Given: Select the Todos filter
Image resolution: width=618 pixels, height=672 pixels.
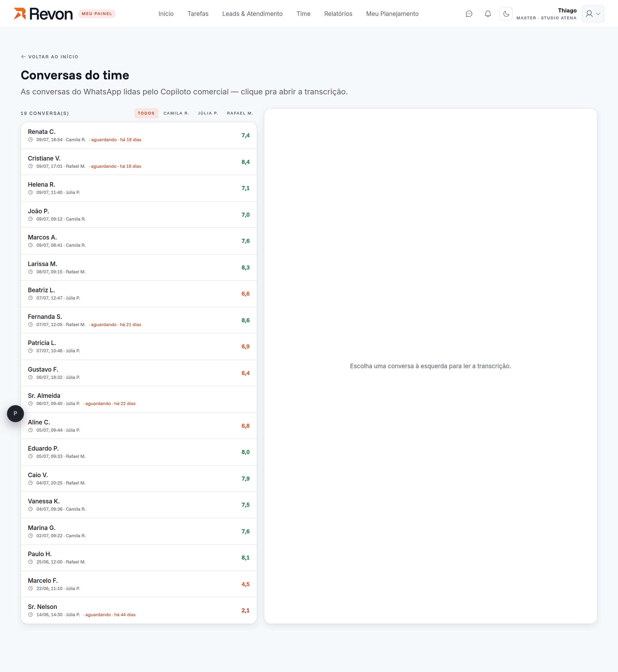Looking at the screenshot, I should pyautogui.click(x=146, y=113).
